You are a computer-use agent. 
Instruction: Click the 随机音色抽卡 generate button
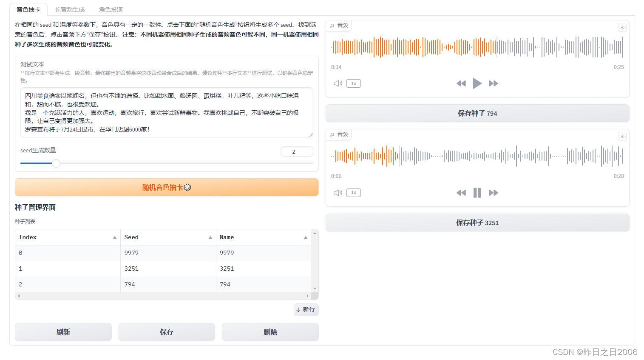[167, 187]
